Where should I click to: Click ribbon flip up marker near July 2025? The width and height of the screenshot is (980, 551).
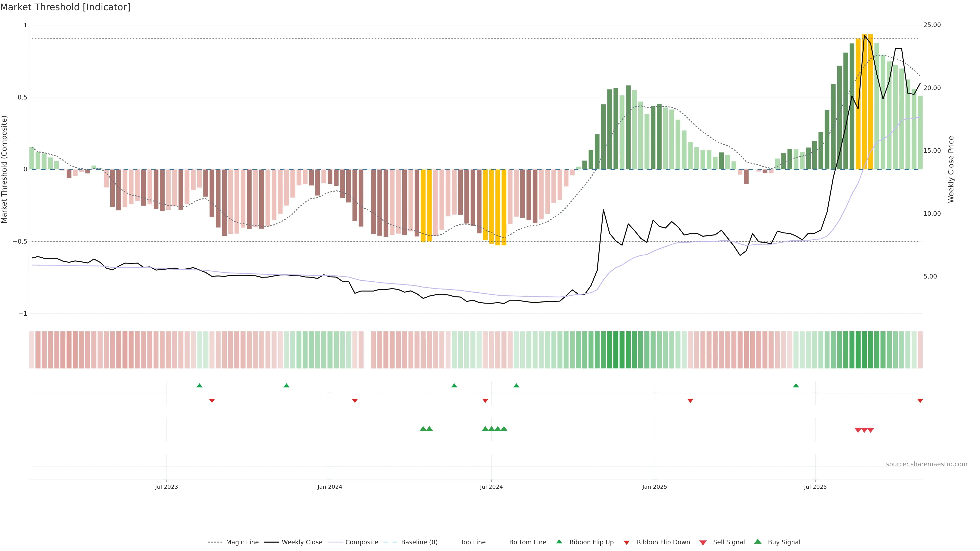click(x=796, y=386)
